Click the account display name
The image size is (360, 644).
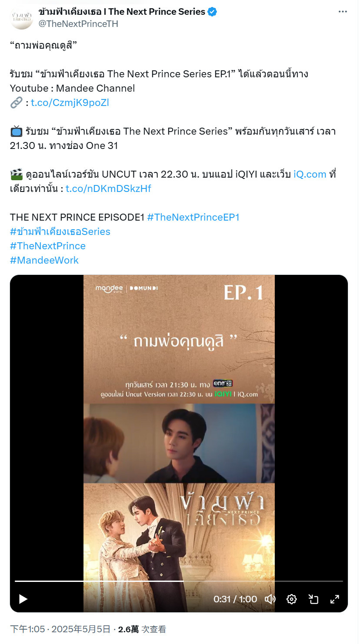pyautogui.click(x=122, y=12)
